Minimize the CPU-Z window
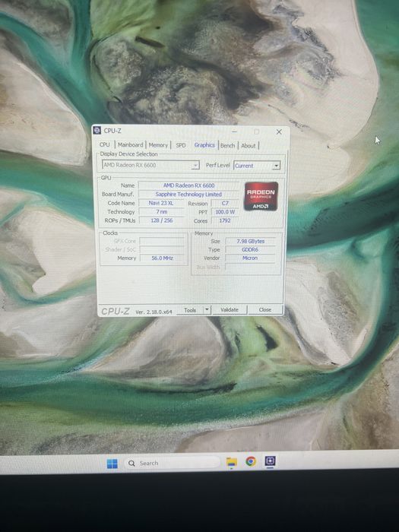Screen dimensions: 399x532 click(x=234, y=131)
